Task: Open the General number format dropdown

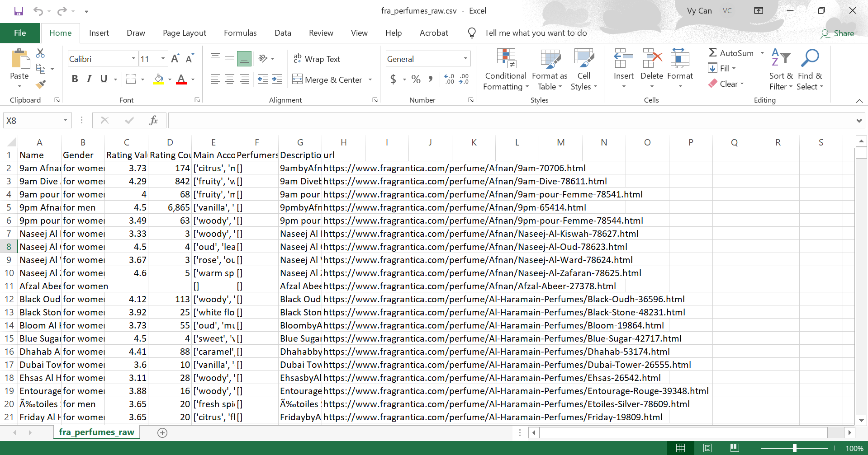Action: tap(465, 59)
